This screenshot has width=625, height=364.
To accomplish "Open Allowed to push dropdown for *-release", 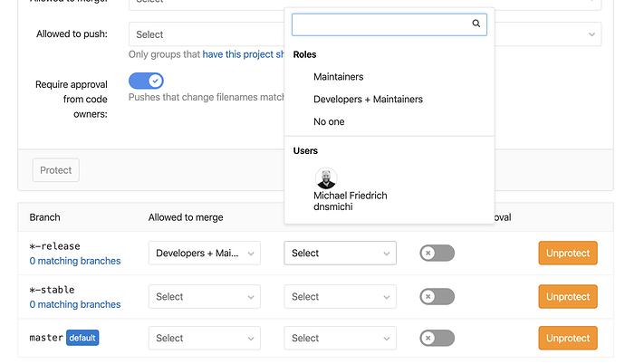I will click(340, 254).
